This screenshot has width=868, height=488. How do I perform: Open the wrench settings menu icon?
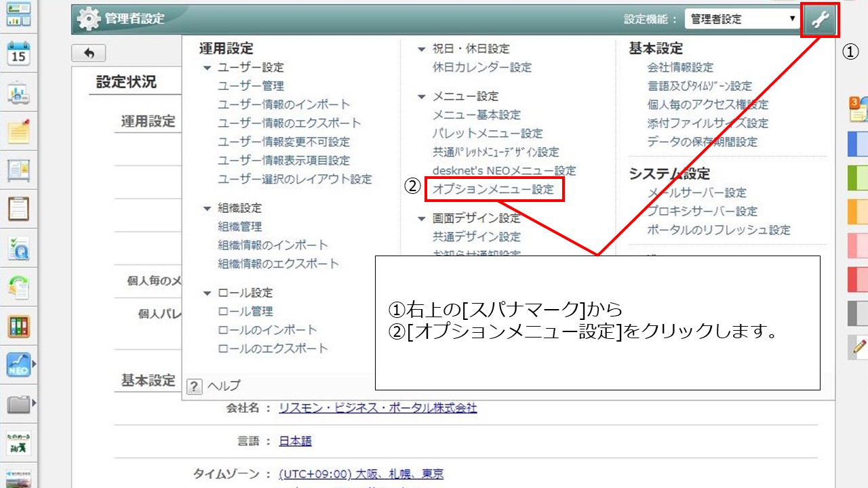(x=820, y=20)
